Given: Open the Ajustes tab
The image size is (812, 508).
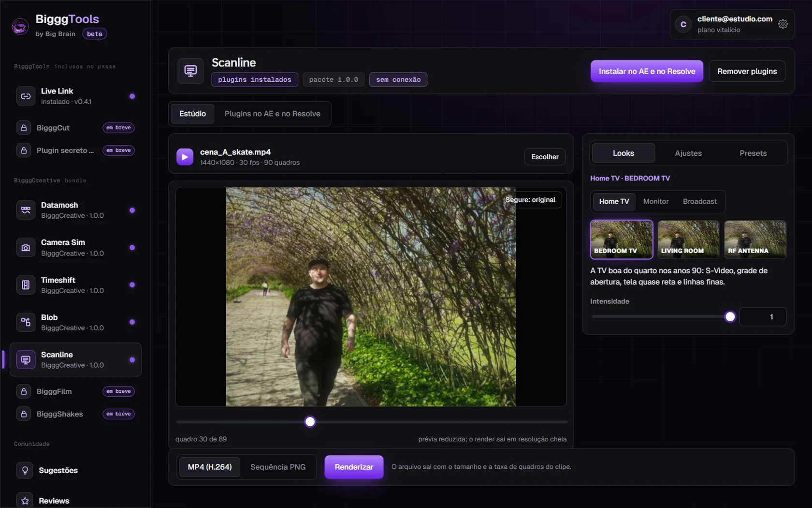Looking at the screenshot, I should point(688,153).
